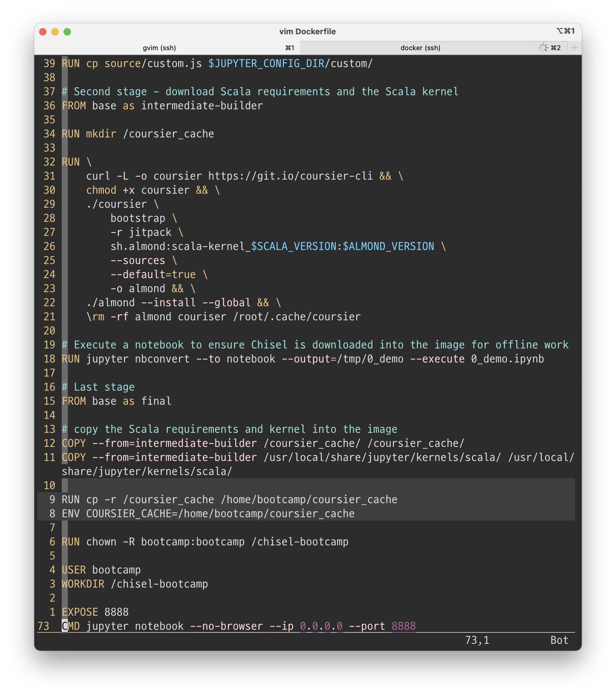Click the '-o almond &&' line
The height and width of the screenshot is (696, 616).
coord(153,288)
